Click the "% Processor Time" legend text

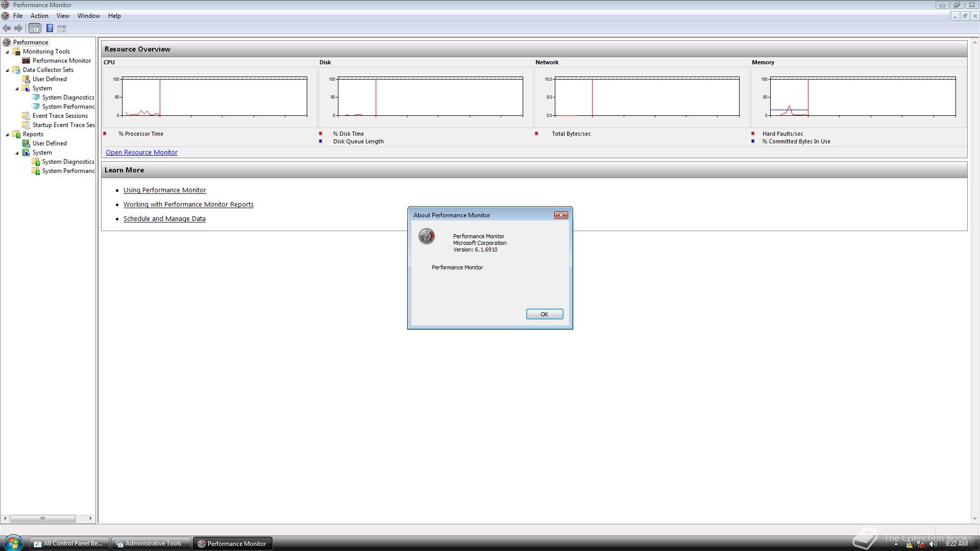tap(141, 134)
